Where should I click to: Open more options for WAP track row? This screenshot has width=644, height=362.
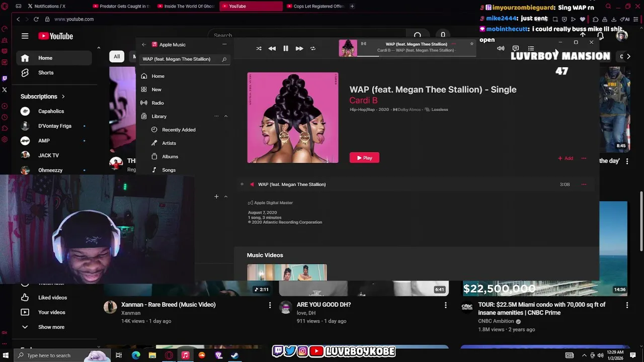click(x=584, y=185)
